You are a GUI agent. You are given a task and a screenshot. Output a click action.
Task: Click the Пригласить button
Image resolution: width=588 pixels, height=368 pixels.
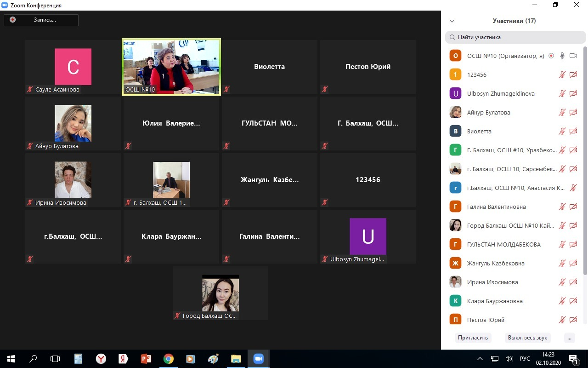coord(473,338)
